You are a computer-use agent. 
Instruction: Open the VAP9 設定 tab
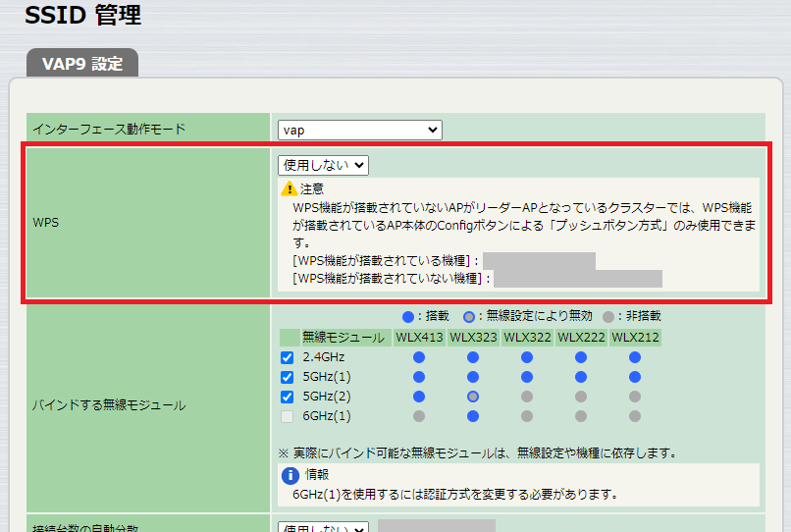[82, 63]
